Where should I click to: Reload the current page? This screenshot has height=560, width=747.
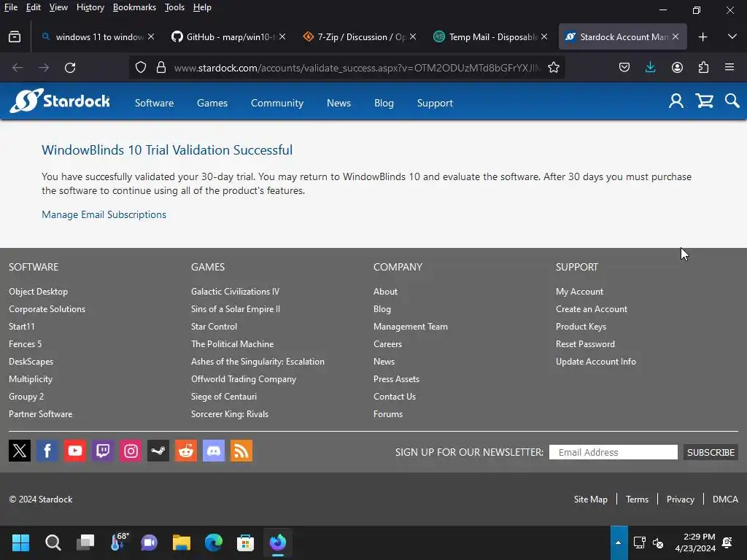[x=70, y=68]
